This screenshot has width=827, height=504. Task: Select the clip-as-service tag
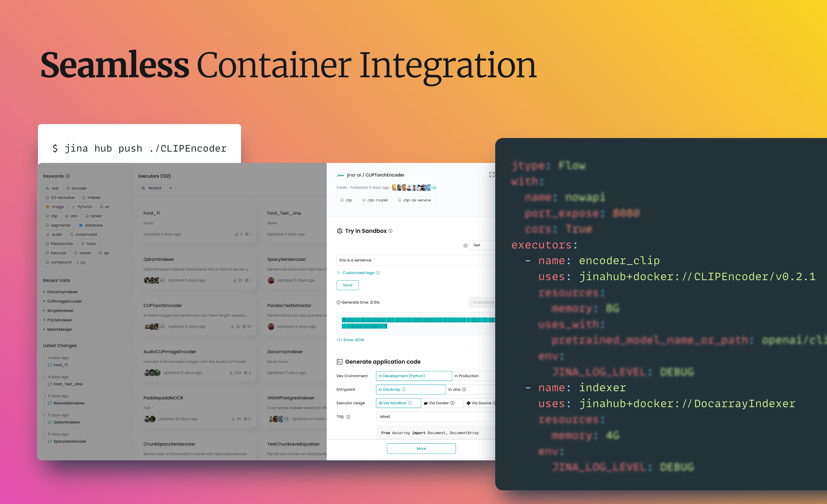(x=414, y=200)
